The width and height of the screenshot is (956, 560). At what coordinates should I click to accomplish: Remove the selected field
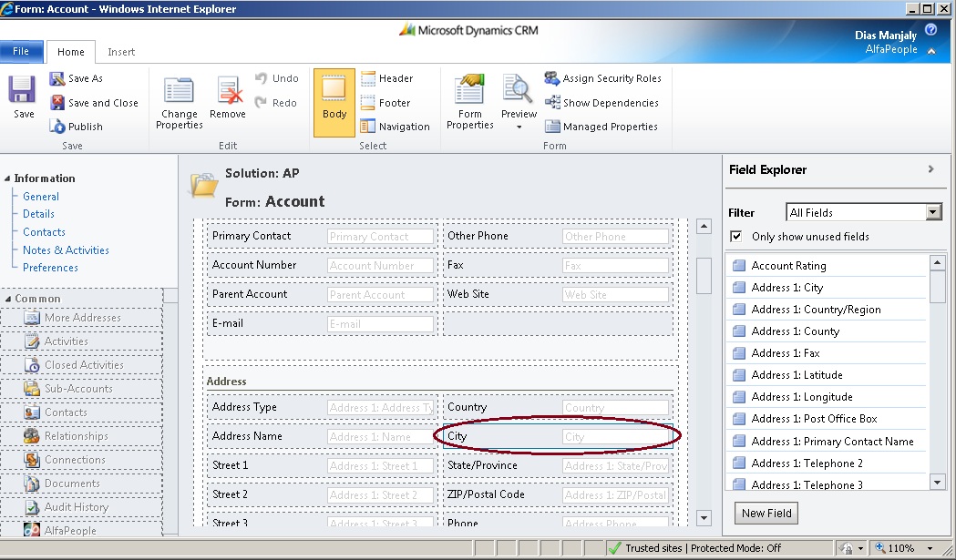pyautogui.click(x=228, y=97)
